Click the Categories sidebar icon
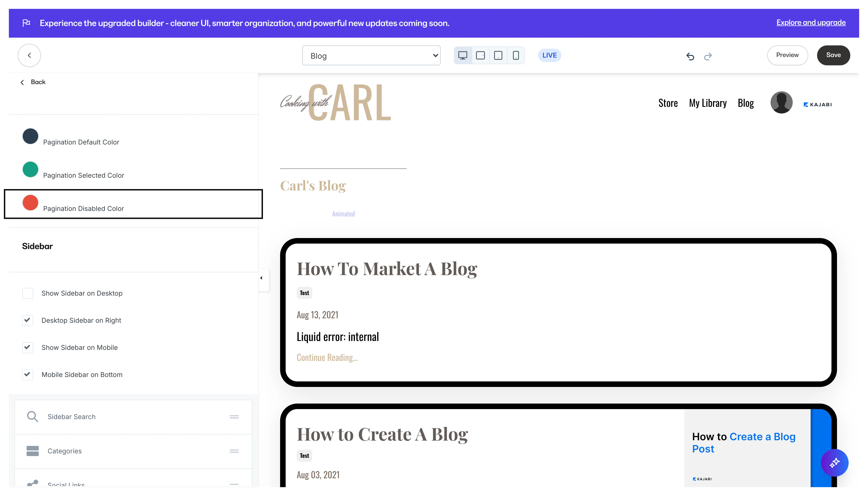This screenshot has height=496, width=868. coord(32,451)
